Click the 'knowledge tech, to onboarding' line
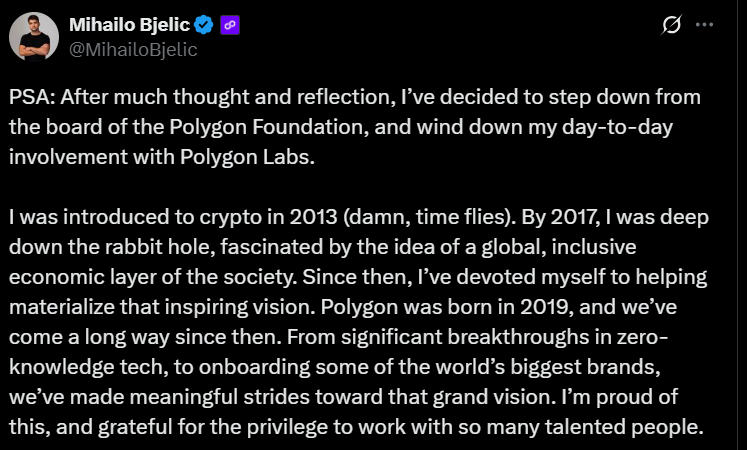The height and width of the screenshot is (450, 747). coord(160,367)
